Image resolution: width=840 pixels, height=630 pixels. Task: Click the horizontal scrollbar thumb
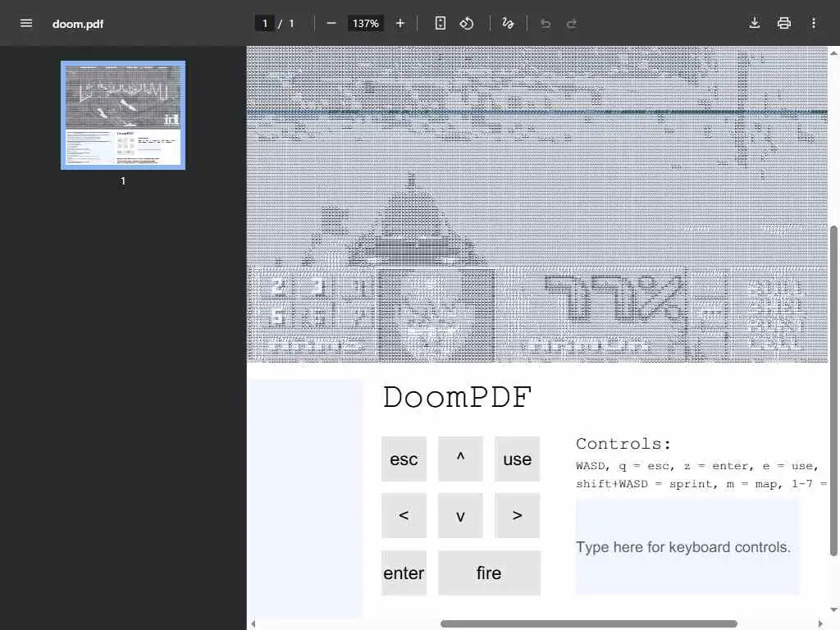pyautogui.click(x=589, y=623)
